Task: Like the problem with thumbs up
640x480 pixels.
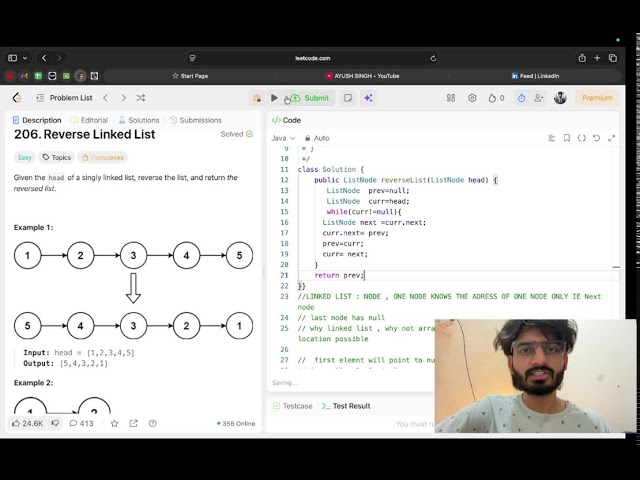Action: click(x=27, y=424)
